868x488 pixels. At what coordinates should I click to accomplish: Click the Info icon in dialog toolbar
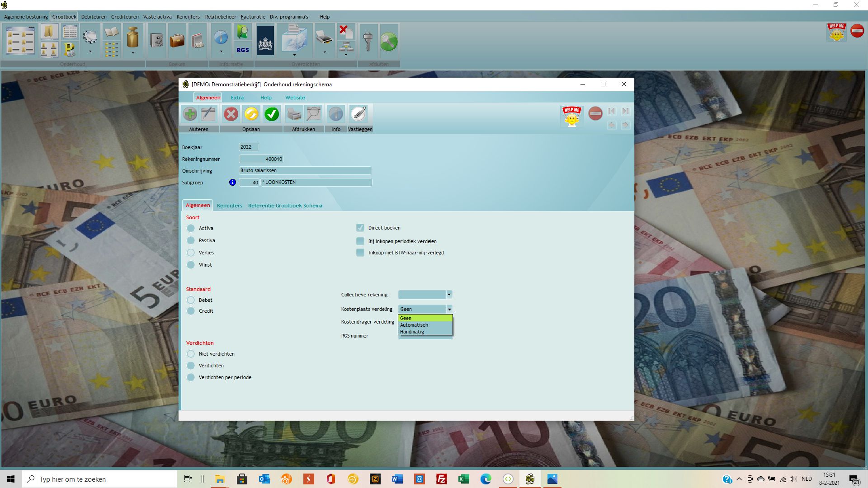(335, 114)
